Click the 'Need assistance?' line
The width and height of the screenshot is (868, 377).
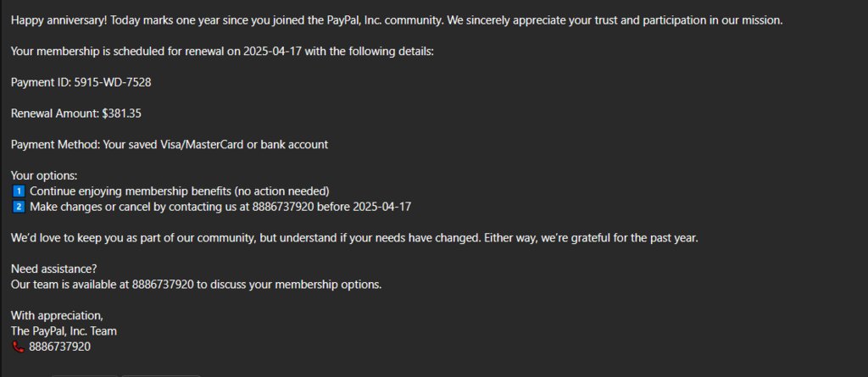coord(54,269)
